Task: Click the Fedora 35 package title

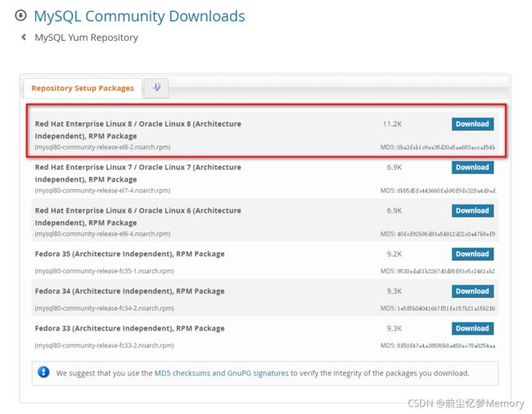Action: click(x=129, y=254)
